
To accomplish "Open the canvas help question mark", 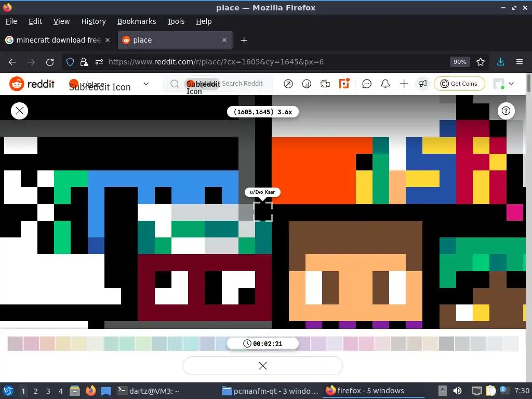I will [506, 111].
